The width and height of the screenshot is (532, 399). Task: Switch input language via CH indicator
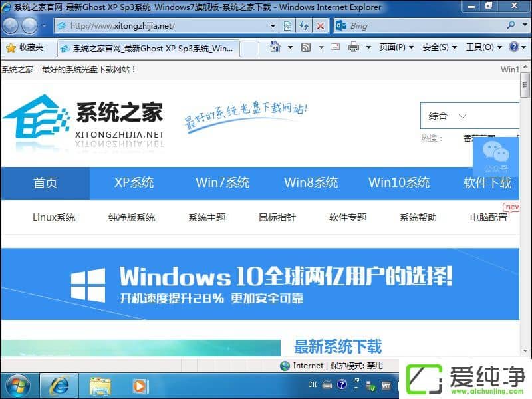(313, 384)
